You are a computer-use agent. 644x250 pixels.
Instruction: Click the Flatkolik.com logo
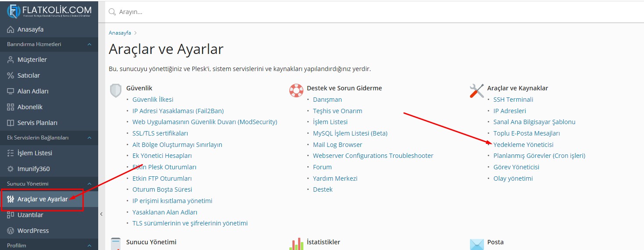49,11
